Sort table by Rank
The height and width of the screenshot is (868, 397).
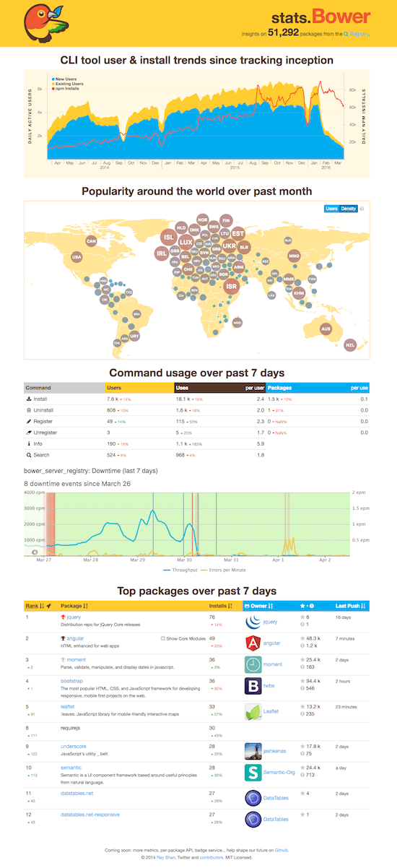(35, 605)
